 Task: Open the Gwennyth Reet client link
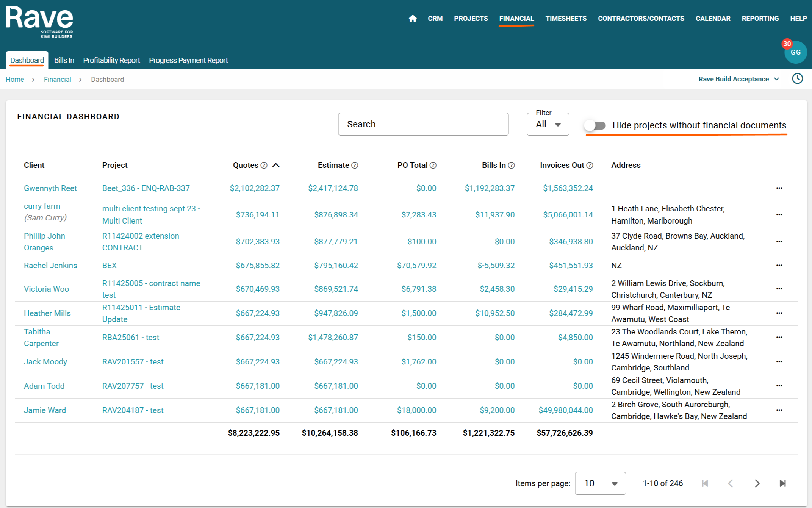click(50, 188)
